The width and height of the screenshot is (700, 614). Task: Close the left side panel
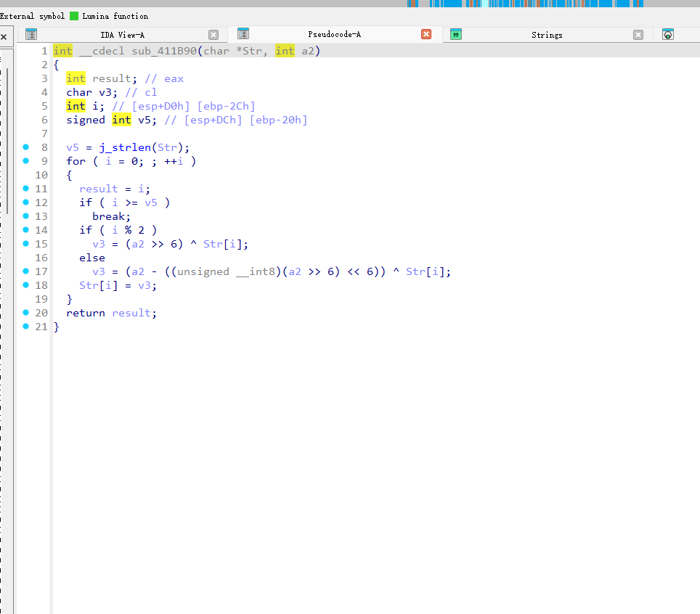click(4, 36)
